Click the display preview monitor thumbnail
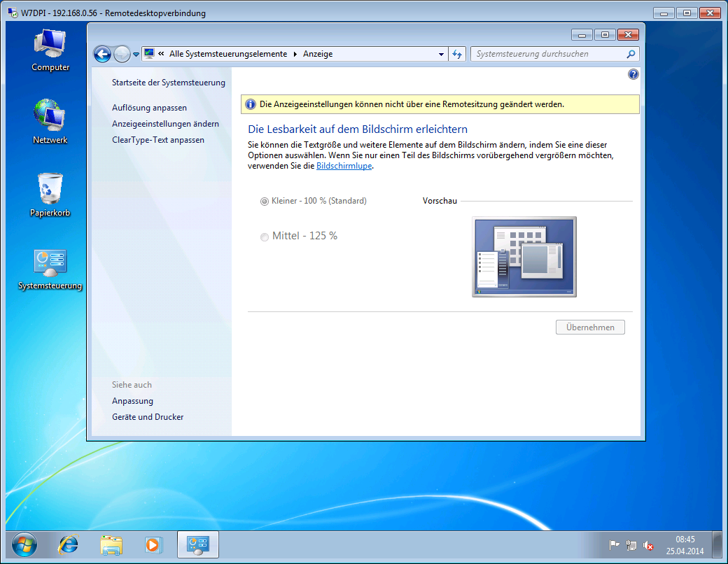Screen dimensions: 728x564 [x=524, y=257]
